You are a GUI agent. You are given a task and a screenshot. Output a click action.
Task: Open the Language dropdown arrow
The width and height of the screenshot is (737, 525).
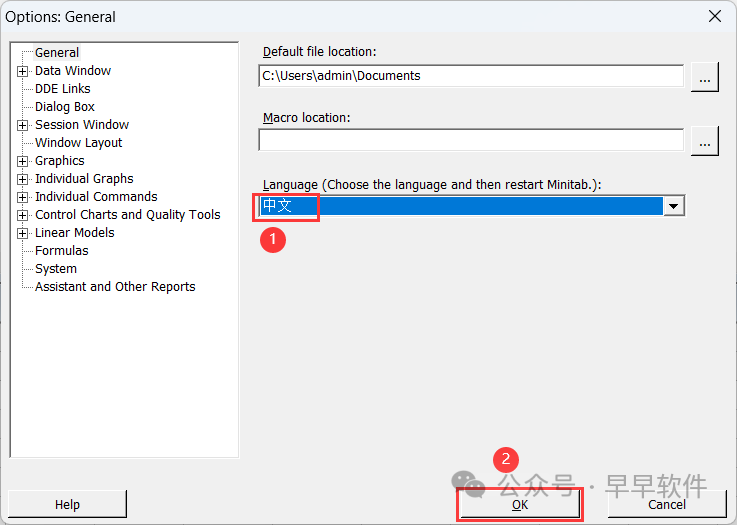pyautogui.click(x=674, y=206)
